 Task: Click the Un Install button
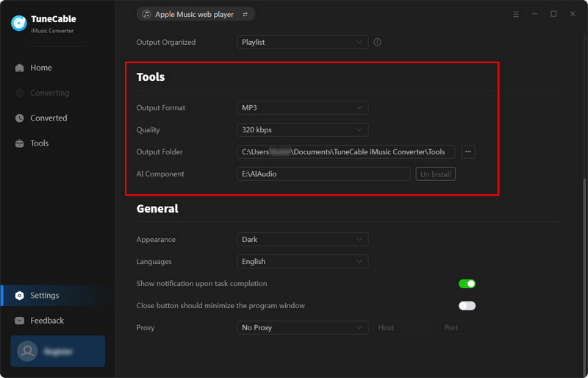(x=436, y=174)
